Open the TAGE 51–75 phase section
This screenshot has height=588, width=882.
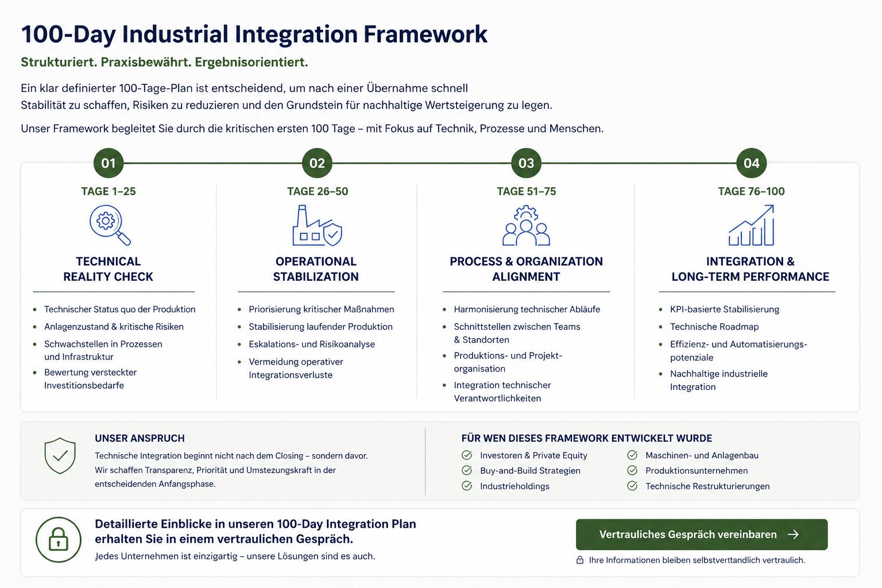525,191
